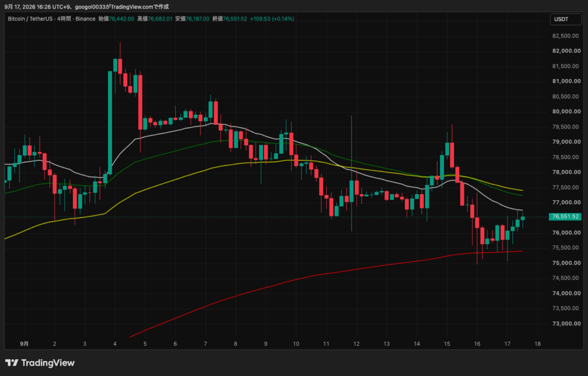Open the USDT currency selector
Screen dimensions: 588x376
(x=566, y=19)
